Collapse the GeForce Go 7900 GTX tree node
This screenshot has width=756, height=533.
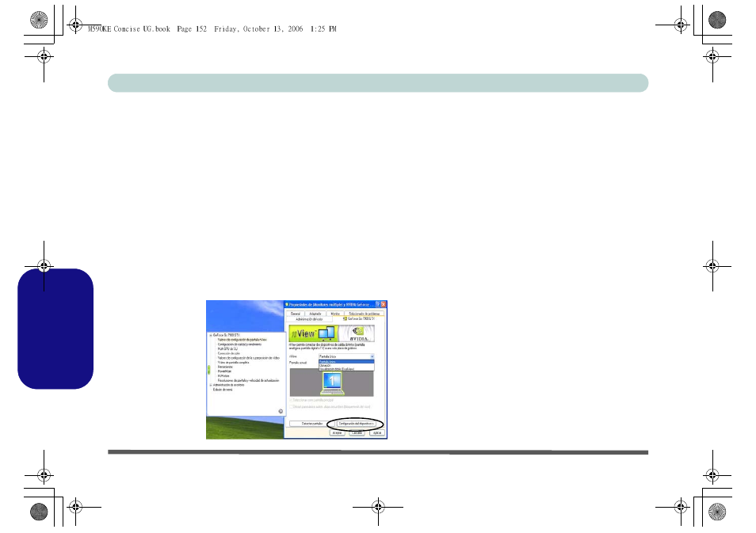(x=210, y=336)
